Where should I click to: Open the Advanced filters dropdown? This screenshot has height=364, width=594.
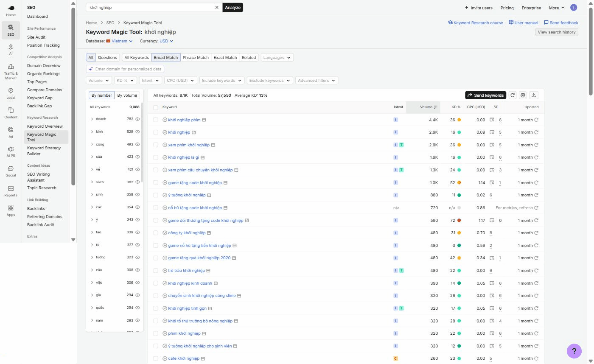tap(317, 81)
